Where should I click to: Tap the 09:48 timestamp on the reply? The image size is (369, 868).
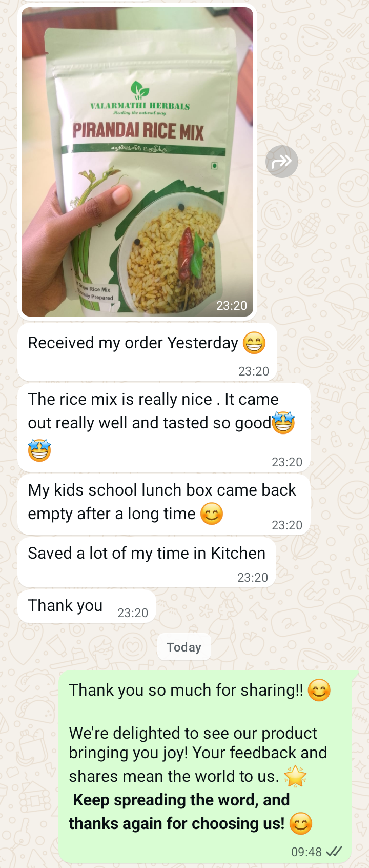coord(306,852)
